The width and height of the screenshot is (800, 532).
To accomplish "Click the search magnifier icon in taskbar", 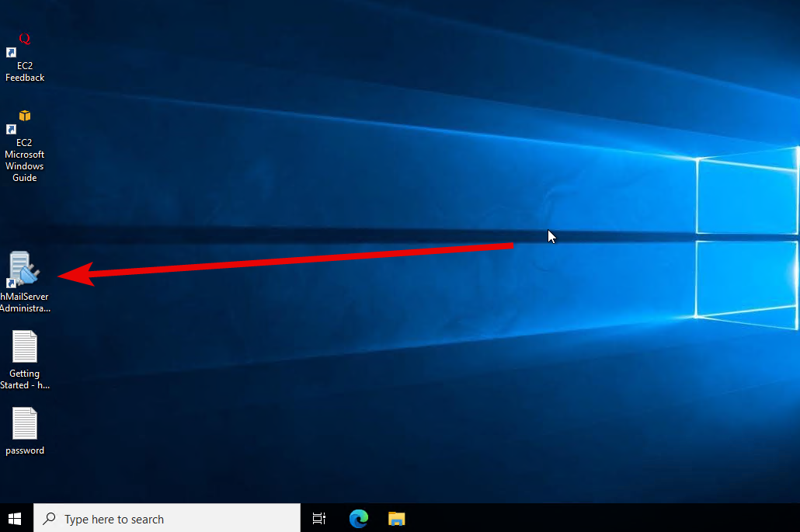I will [50, 519].
